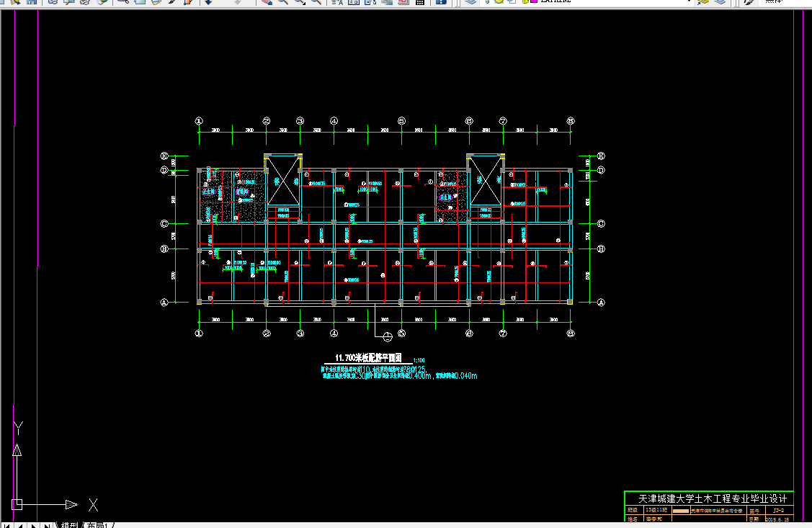This screenshot has height=528, width=812.
Task: Click the JZ-2 drawing number cell
Action: [778, 511]
